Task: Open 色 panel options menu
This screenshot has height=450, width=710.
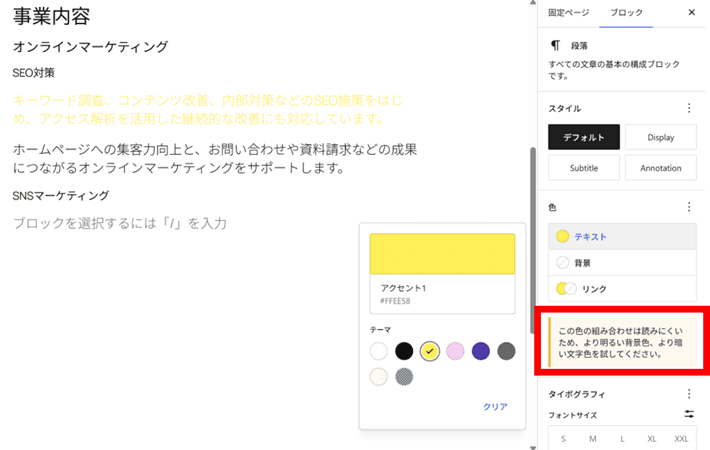Action: click(x=689, y=207)
